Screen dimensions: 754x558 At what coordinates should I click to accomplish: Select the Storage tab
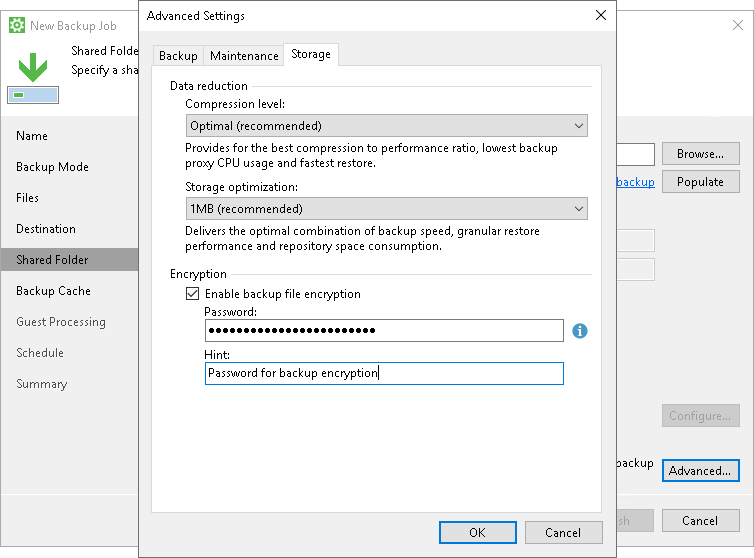(311, 54)
